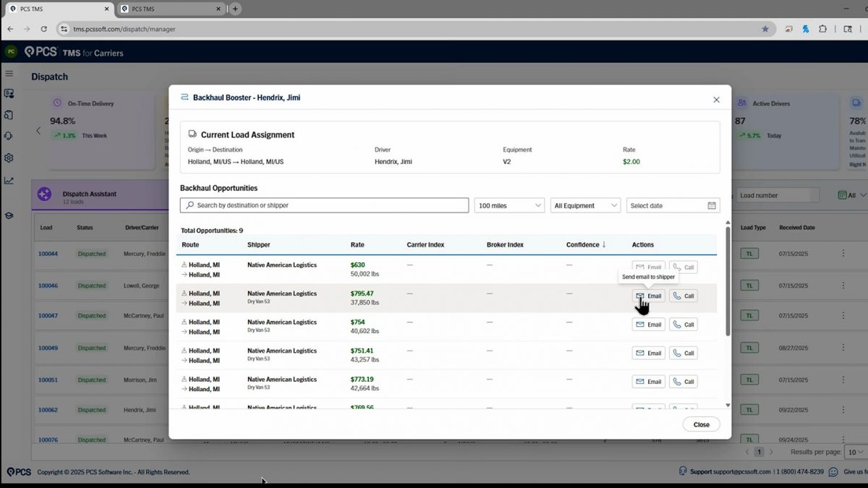Image resolution: width=868 pixels, height=488 pixels.
Task: Click Email button for the $795.47 load
Action: [648, 296]
